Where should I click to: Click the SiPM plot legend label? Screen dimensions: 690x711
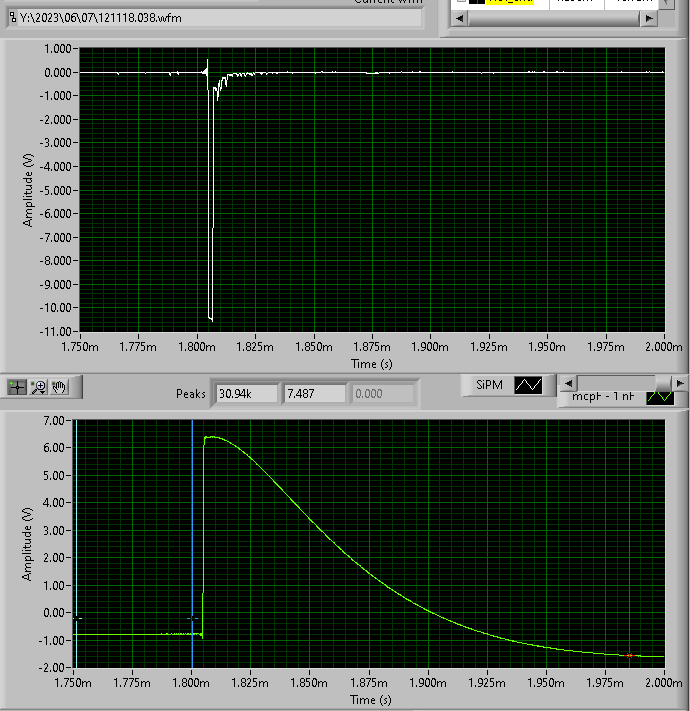489,385
